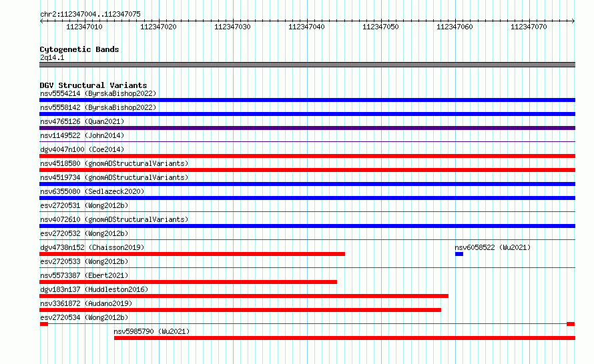Click the Cytogenetic Bands track title
This screenshot has width=594, height=364.
(x=79, y=49)
